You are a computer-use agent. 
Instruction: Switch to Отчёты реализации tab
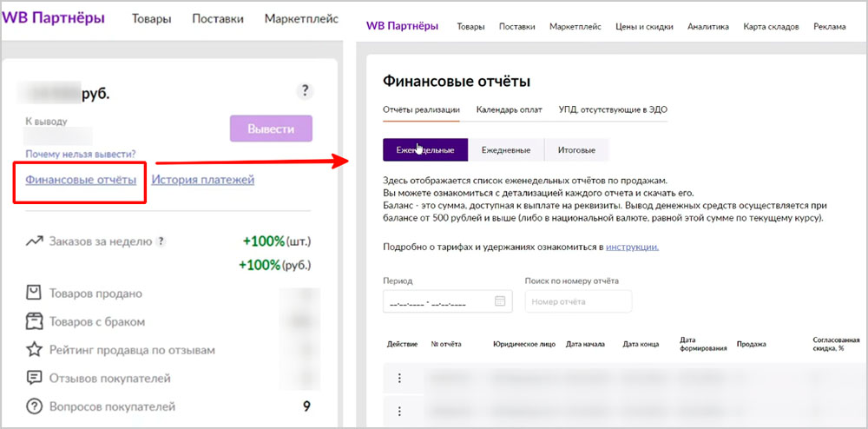(x=421, y=109)
